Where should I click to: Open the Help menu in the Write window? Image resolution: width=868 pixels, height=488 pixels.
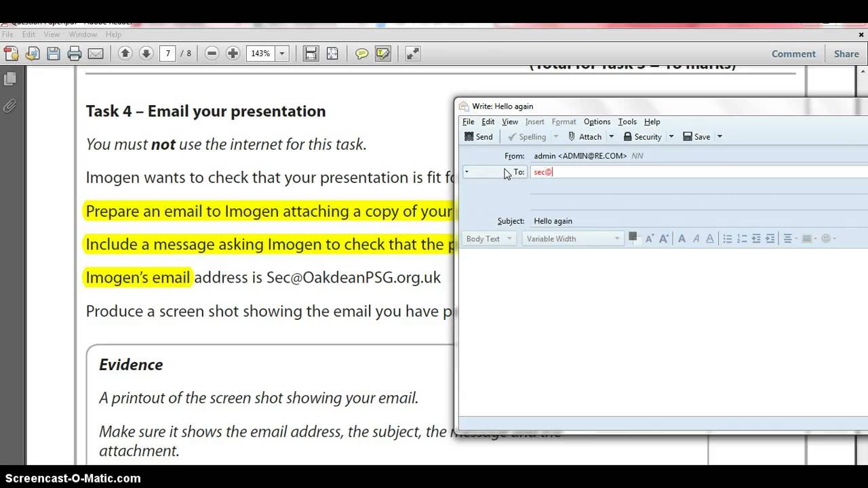coord(652,122)
